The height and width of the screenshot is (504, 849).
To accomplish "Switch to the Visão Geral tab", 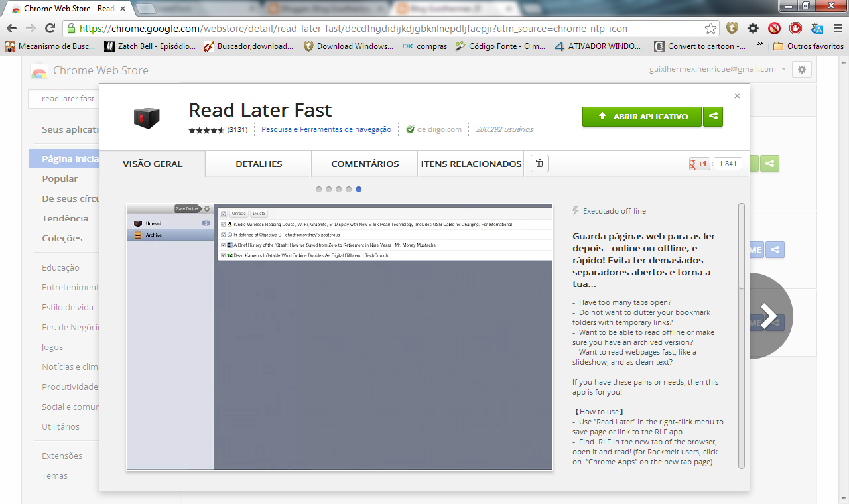I will [x=153, y=164].
